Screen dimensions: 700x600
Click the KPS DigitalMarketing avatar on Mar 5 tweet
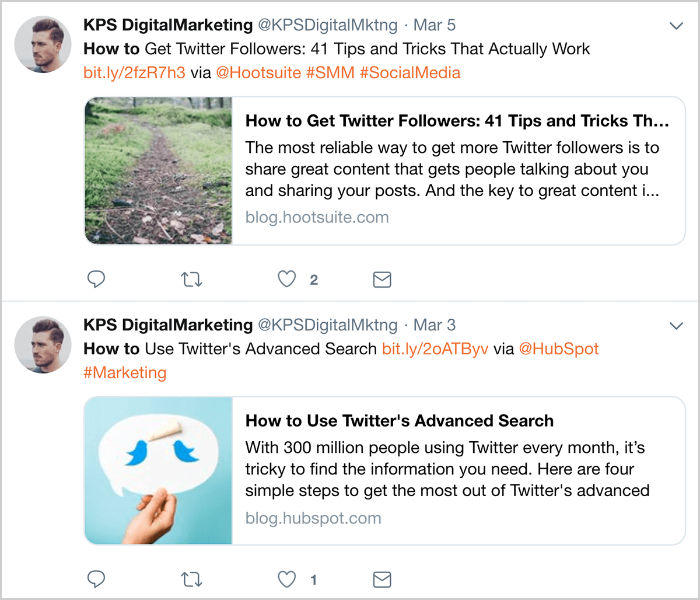point(43,44)
